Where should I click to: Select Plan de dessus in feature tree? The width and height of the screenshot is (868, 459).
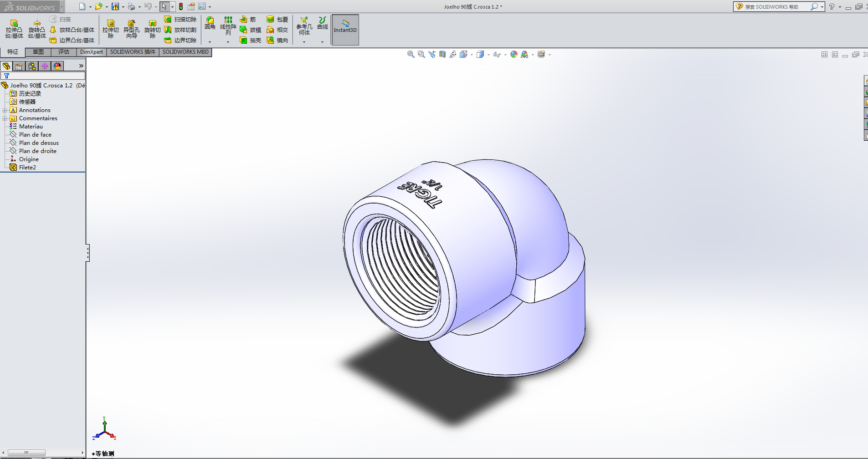pyautogui.click(x=39, y=143)
